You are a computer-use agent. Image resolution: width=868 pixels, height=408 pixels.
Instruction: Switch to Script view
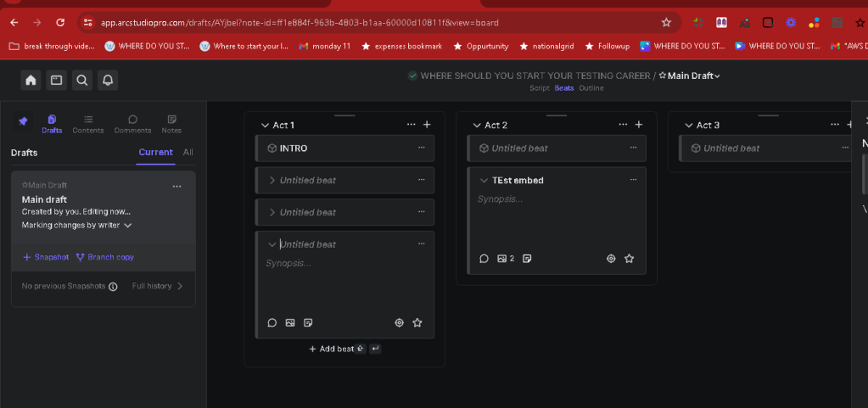click(539, 88)
